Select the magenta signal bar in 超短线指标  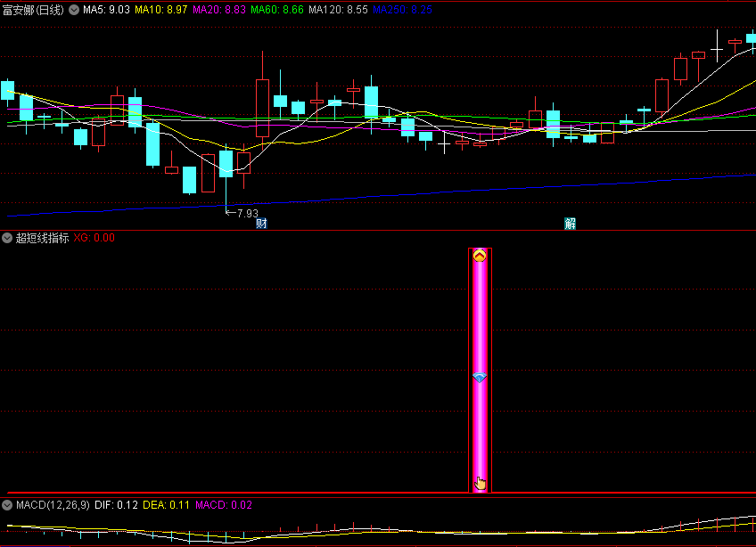480,370
